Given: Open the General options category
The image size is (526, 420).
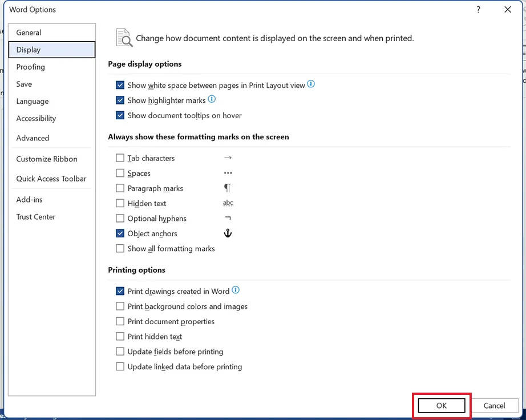Looking at the screenshot, I should pos(52,33).
